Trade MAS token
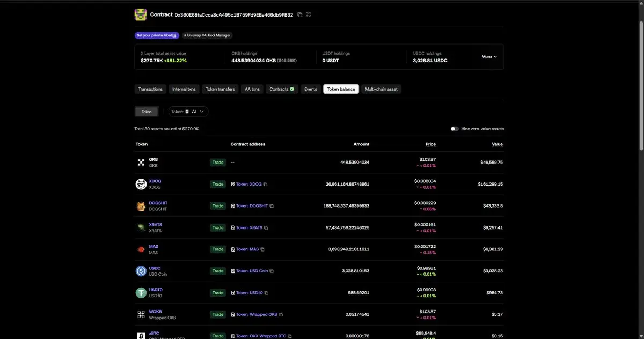This screenshot has height=339, width=644. coord(218,249)
